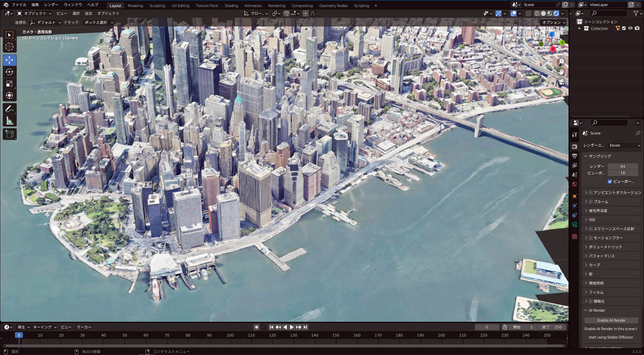
Task: Switch to the Shading workspace tab
Action: coord(231,5)
